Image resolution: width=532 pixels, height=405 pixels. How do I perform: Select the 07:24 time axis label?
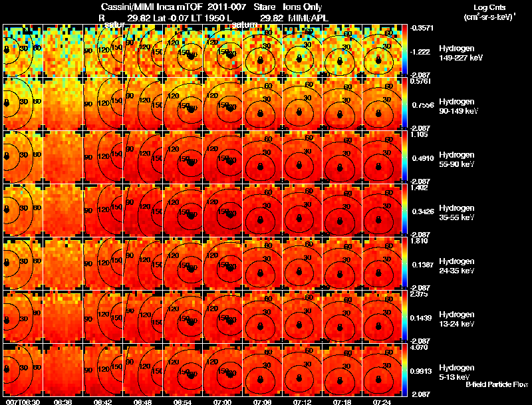point(382,402)
